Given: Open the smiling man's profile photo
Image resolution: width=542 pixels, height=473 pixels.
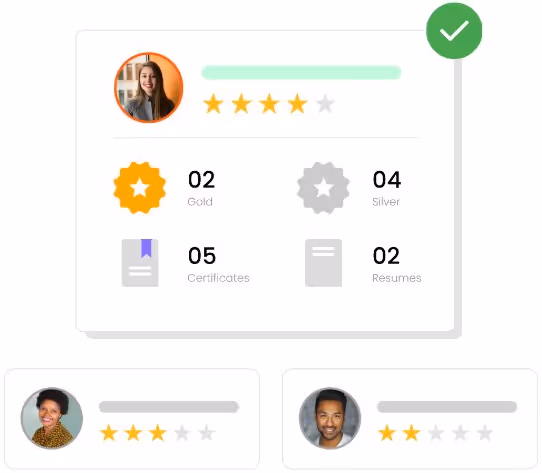Looking at the screenshot, I should point(330,418).
